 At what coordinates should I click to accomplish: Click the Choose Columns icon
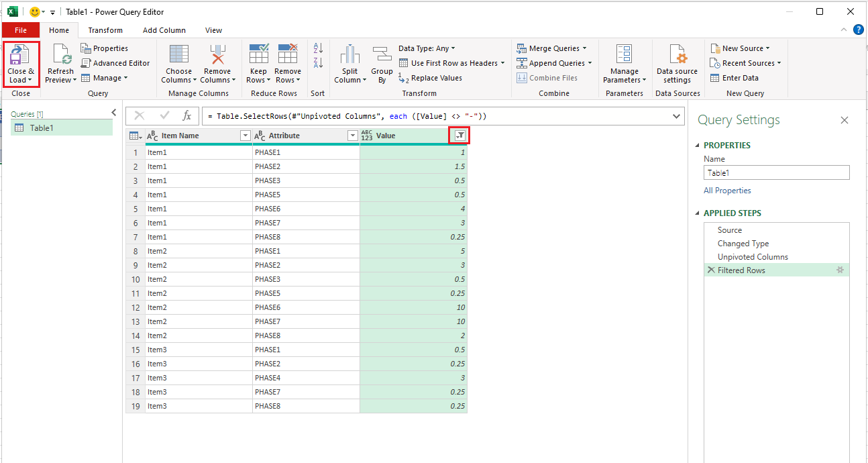click(x=179, y=55)
